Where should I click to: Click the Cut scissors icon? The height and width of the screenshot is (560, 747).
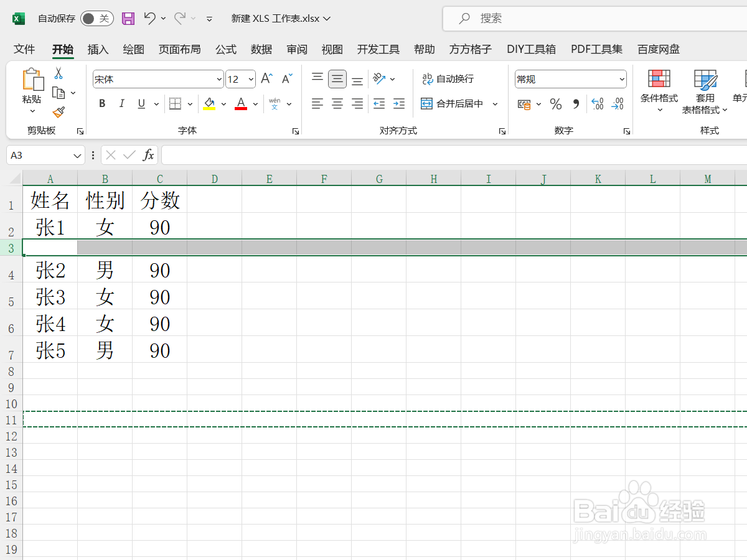[59, 73]
